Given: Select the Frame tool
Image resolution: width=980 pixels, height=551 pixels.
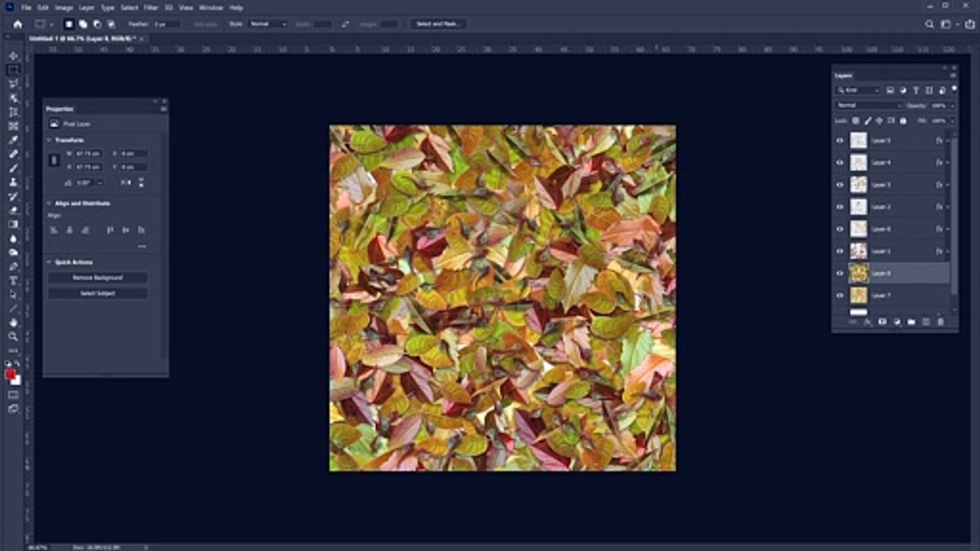Looking at the screenshot, I should (x=13, y=126).
